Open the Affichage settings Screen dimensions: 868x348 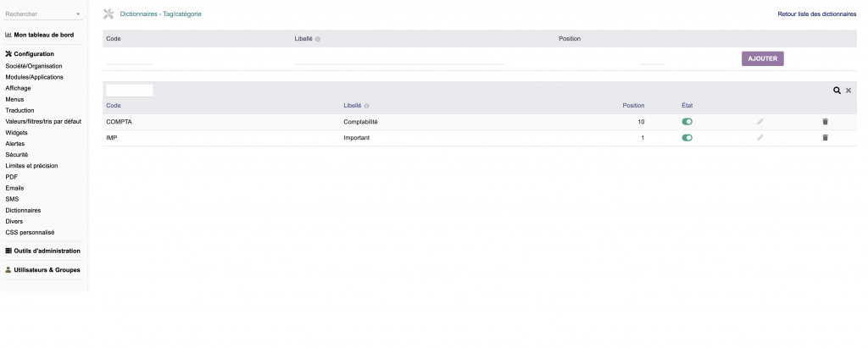pos(19,88)
